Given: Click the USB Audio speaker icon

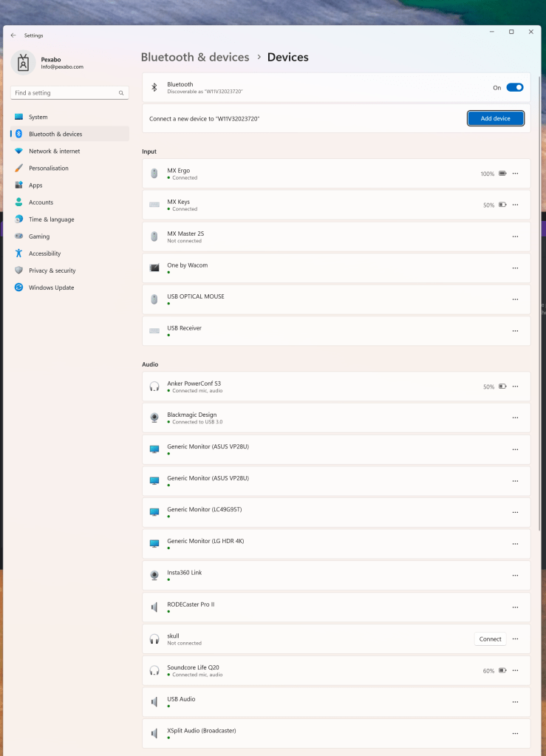Looking at the screenshot, I should [154, 702].
